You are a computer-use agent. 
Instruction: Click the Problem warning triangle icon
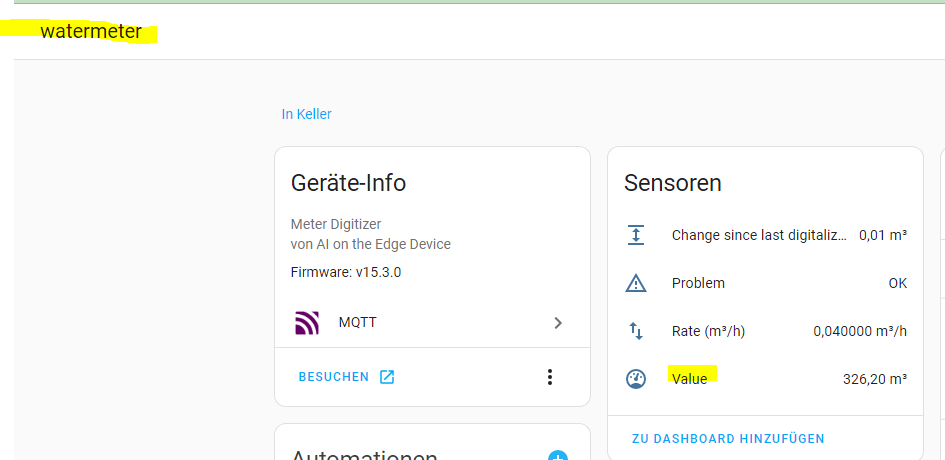pyautogui.click(x=636, y=283)
